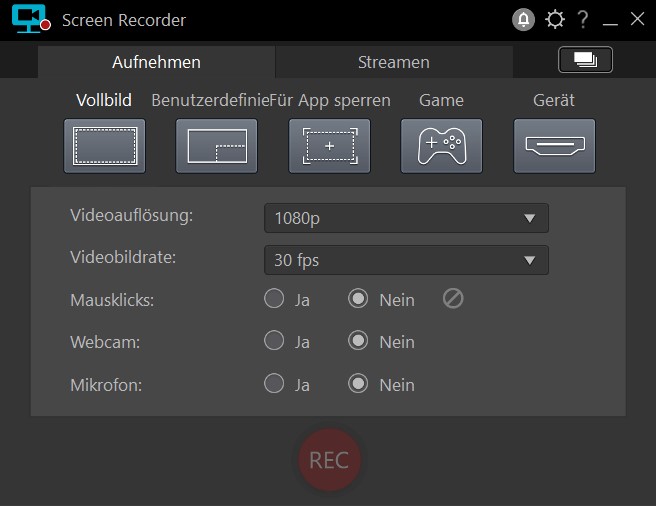The image size is (656, 506).
Task: Open settings via the gear icon
Action: pyautogui.click(x=554, y=20)
